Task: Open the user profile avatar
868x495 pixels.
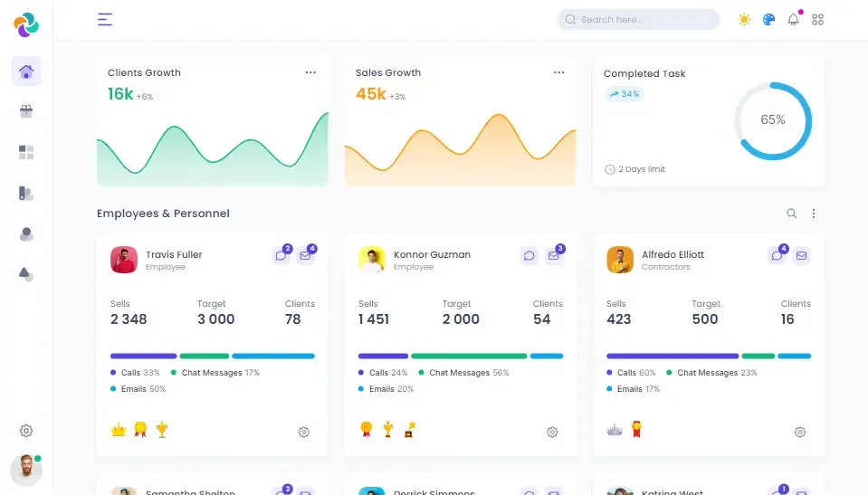Action: [26, 470]
